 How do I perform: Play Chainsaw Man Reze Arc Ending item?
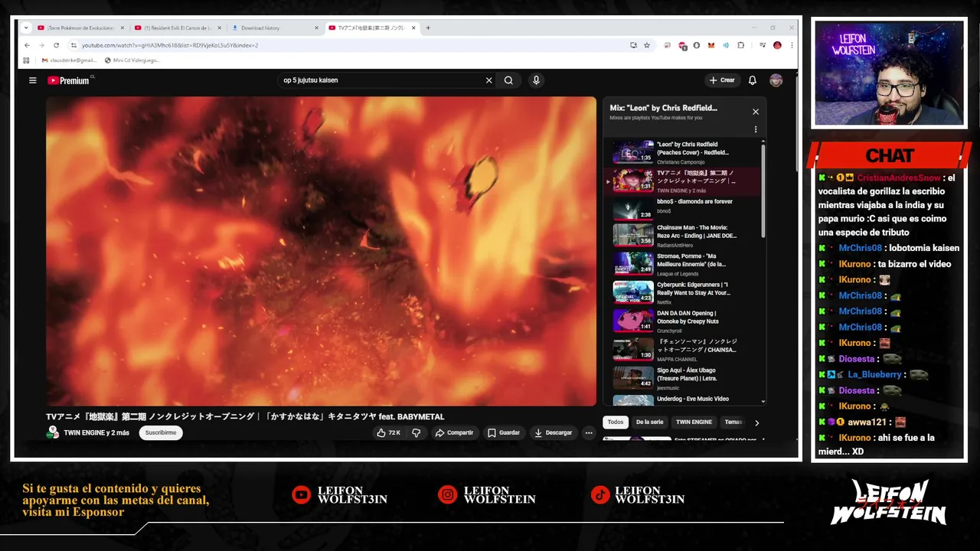(x=685, y=236)
